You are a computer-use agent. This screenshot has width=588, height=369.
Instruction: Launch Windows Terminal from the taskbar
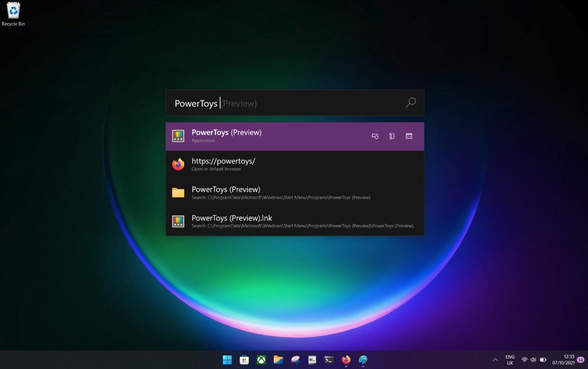coord(329,360)
